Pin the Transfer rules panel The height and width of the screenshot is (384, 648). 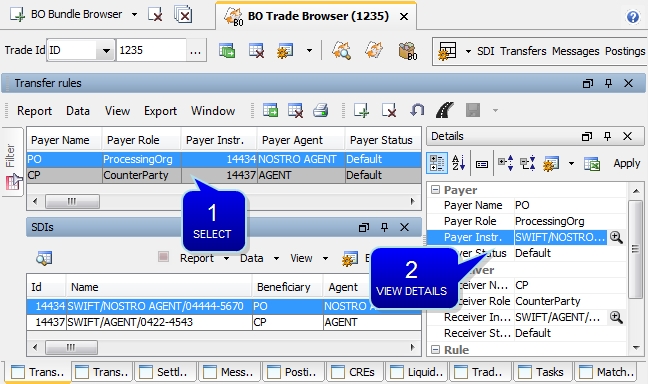(x=608, y=83)
